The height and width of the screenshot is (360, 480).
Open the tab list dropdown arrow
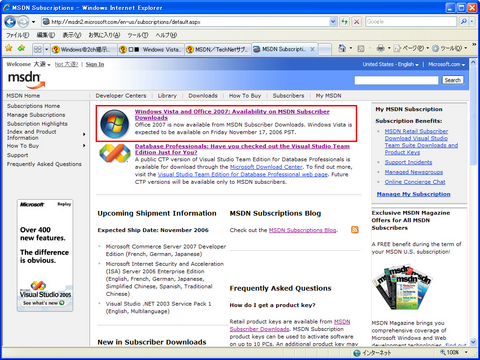[x=46, y=49]
